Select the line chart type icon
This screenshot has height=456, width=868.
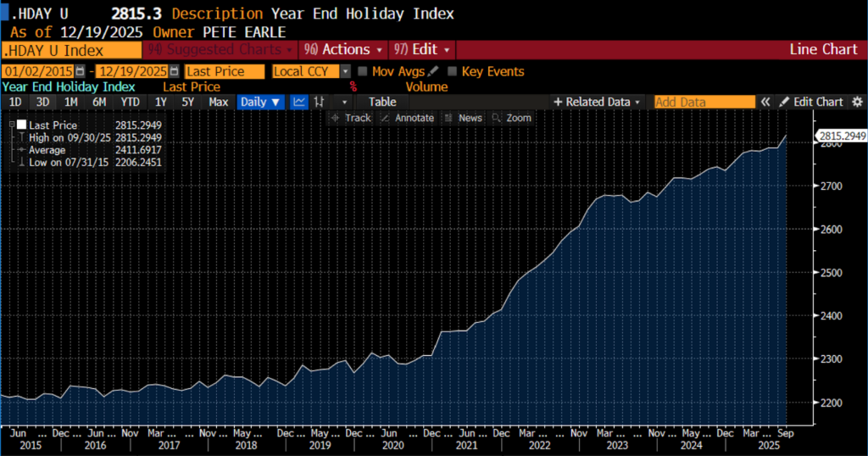[299, 102]
